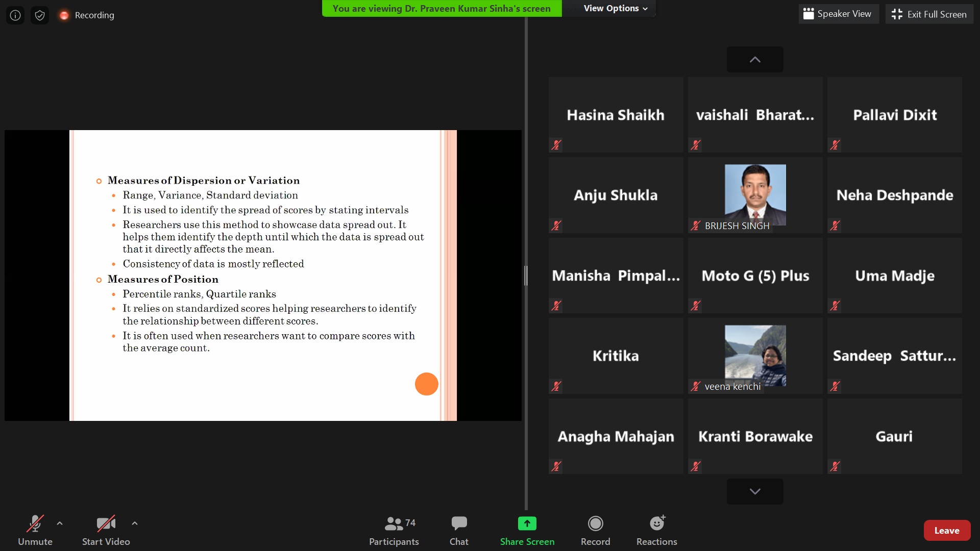Unmute the microphone

tap(35, 531)
